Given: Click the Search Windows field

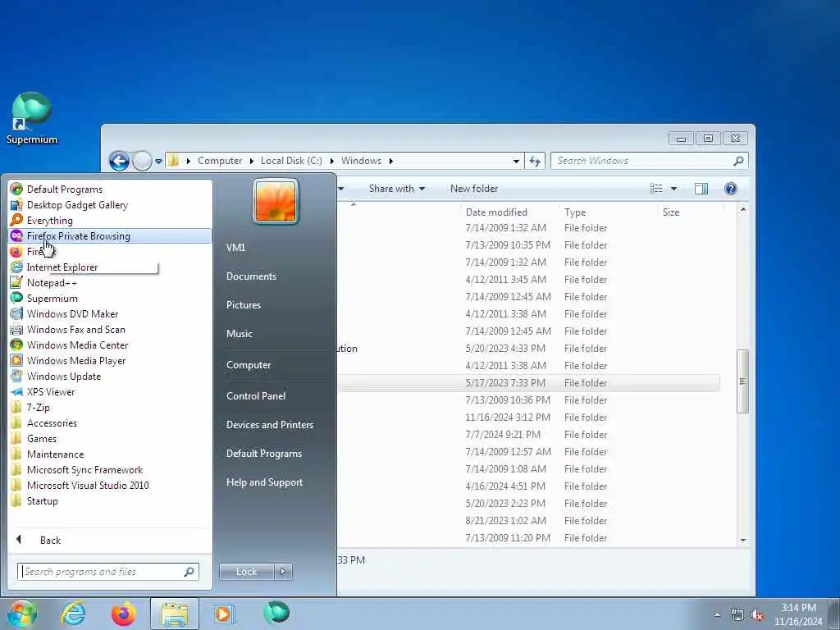Looking at the screenshot, I should pos(649,161).
